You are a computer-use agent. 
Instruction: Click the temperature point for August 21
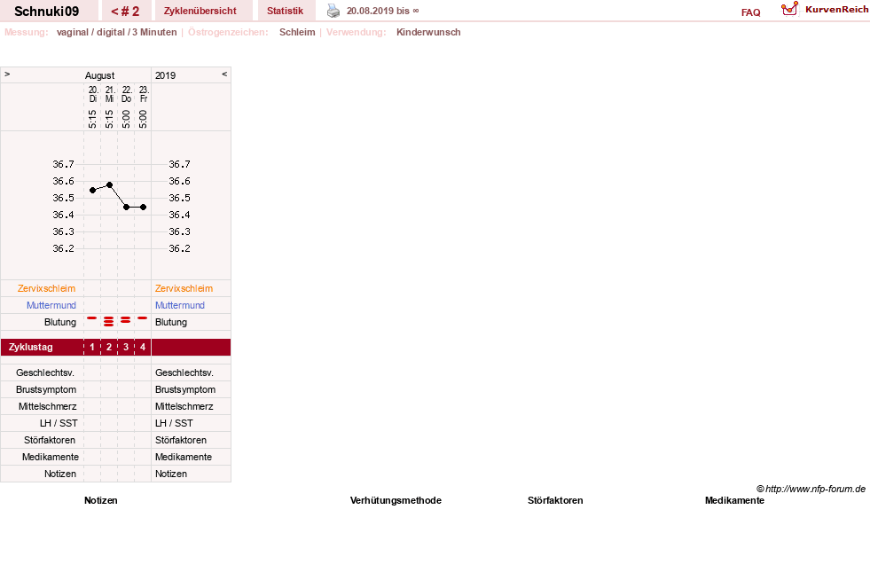click(109, 184)
